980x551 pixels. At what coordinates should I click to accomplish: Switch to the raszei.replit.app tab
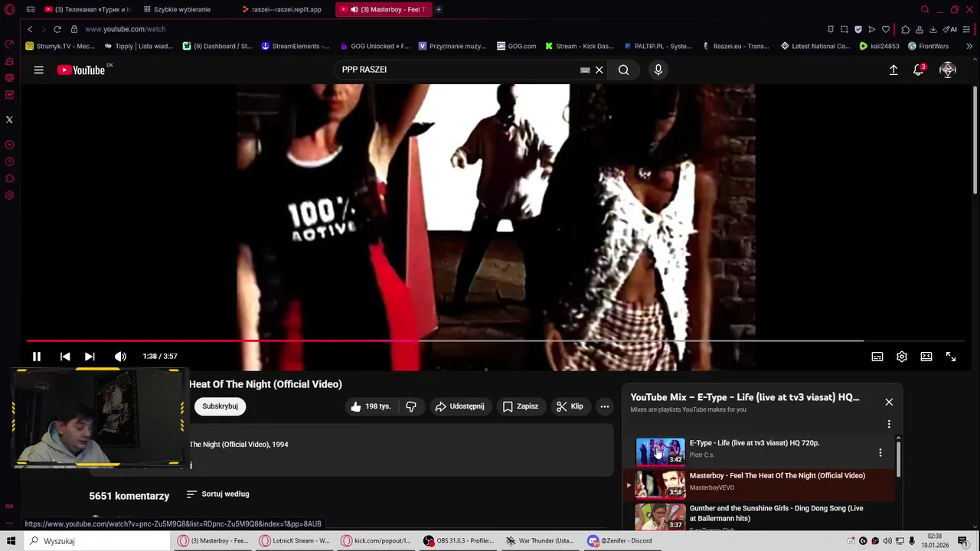click(x=285, y=9)
